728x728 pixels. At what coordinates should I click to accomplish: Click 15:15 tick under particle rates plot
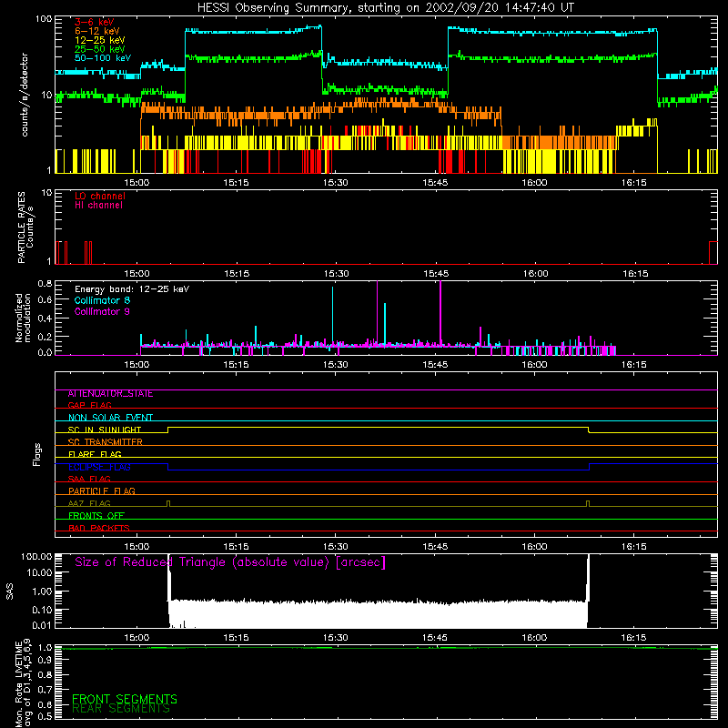pyautogui.click(x=237, y=274)
